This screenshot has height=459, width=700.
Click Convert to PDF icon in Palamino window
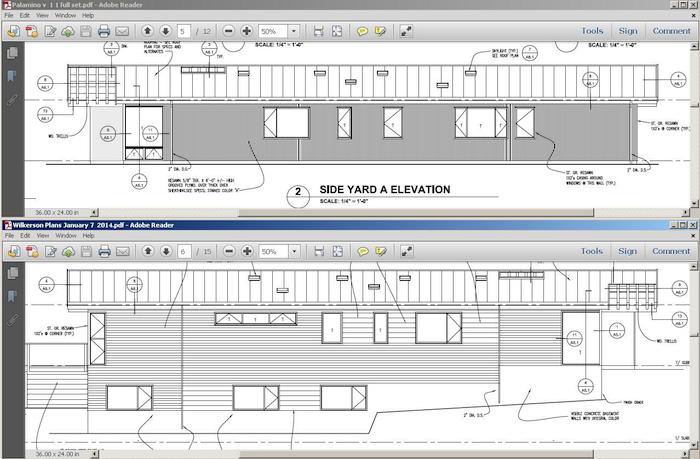click(32, 31)
